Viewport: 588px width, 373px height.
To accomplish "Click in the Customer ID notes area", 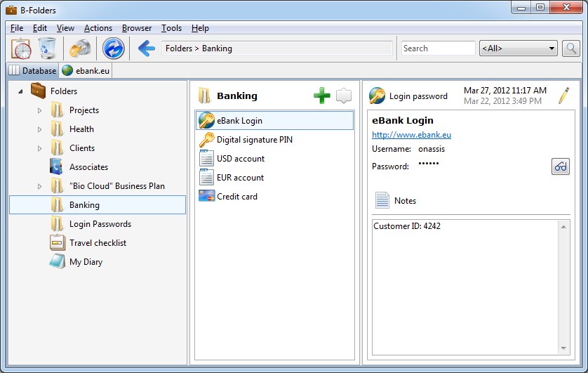I will click(465, 287).
